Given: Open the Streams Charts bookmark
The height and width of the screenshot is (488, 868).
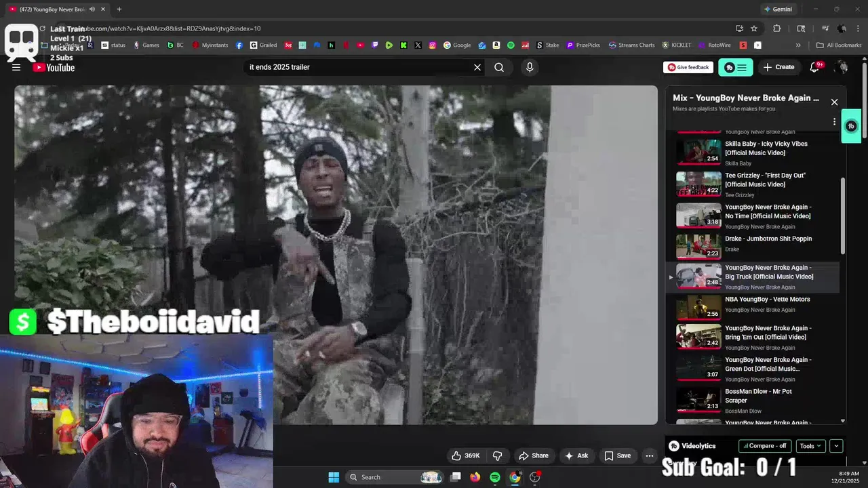Looking at the screenshot, I should [x=631, y=45].
